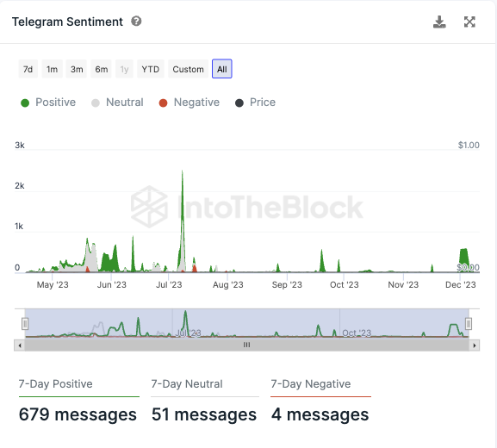
Task: Download the Telegram Sentiment chart data
Action: [439, 22]
